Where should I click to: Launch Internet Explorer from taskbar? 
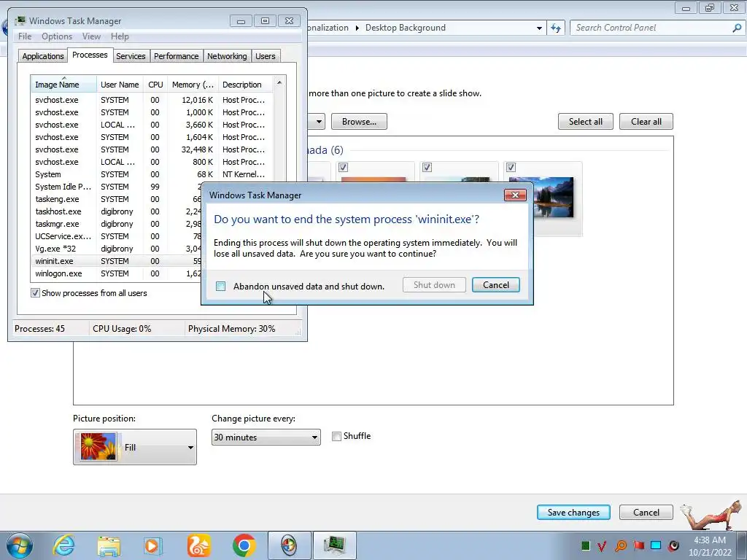(64, 545)
